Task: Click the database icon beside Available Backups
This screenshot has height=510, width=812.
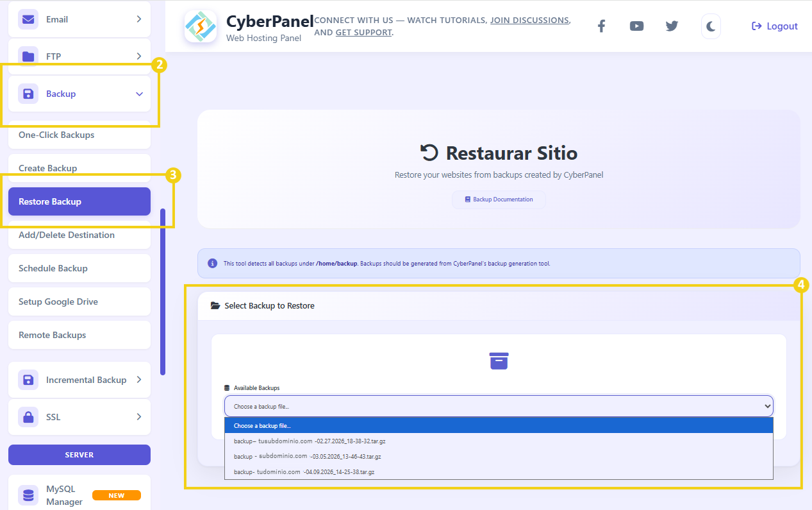Action: [x=227, y=388]
